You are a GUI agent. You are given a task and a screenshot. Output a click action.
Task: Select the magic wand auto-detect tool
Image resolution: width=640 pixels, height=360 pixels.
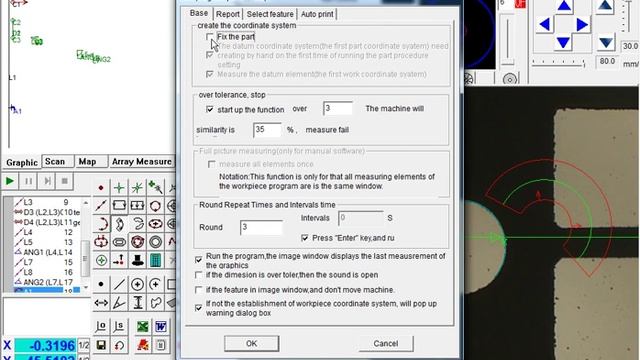155,188
